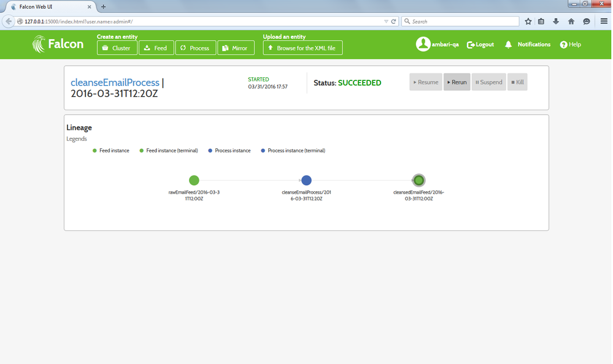This screenshot has height=364, width=613.
Task: Click the Process instance legend entry
Action: point(229,150)
